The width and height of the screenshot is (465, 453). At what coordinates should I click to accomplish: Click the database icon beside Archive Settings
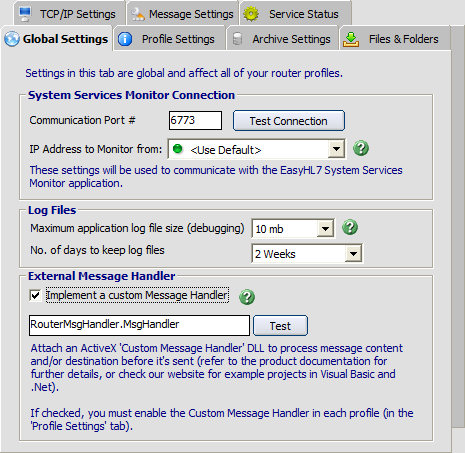point(237,39)
